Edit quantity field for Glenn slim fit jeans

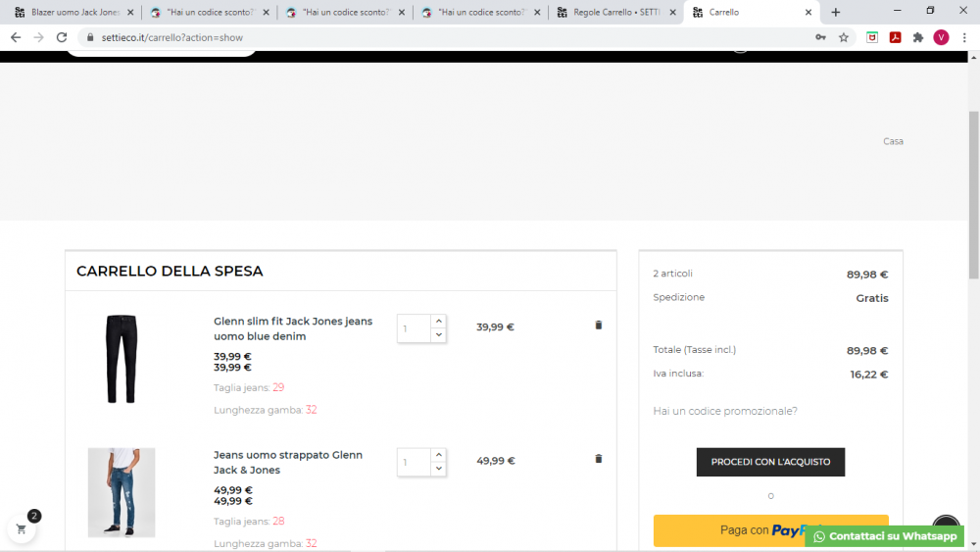414,328
